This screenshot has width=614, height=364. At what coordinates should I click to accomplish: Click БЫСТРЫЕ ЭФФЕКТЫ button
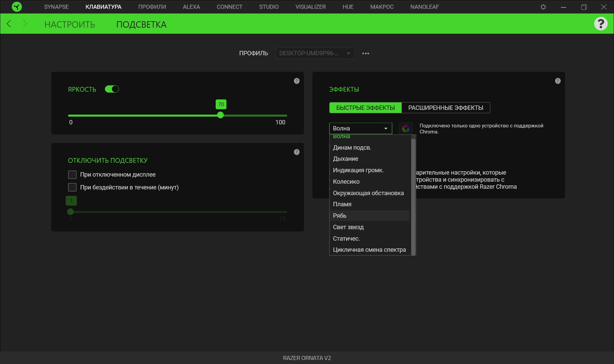365,108
